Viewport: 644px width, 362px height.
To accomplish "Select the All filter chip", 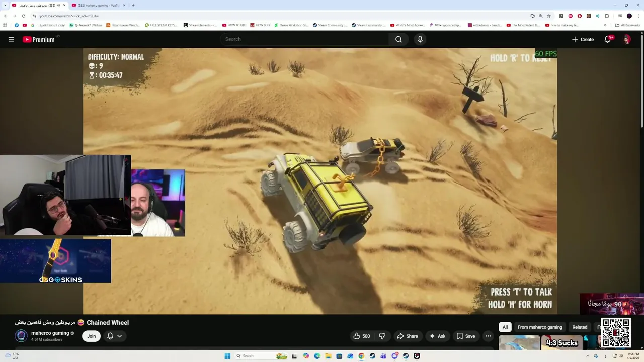I will click(x=505, y=327).
